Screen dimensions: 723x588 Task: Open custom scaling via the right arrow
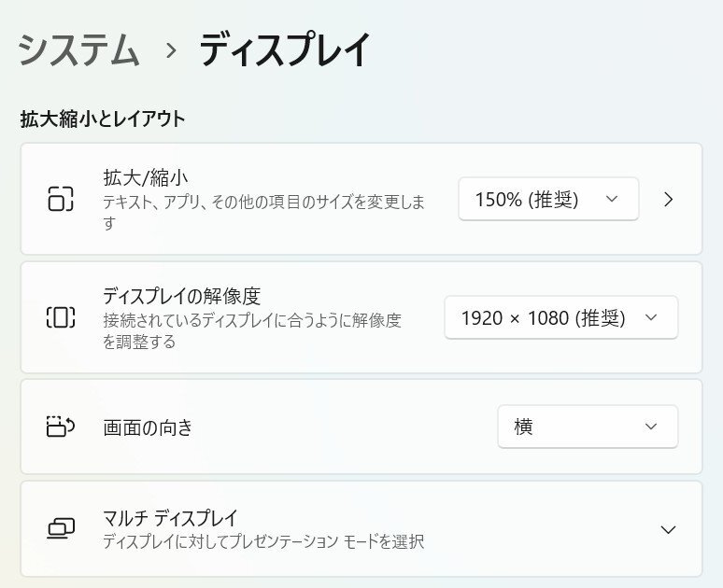(x=668, y=199)
